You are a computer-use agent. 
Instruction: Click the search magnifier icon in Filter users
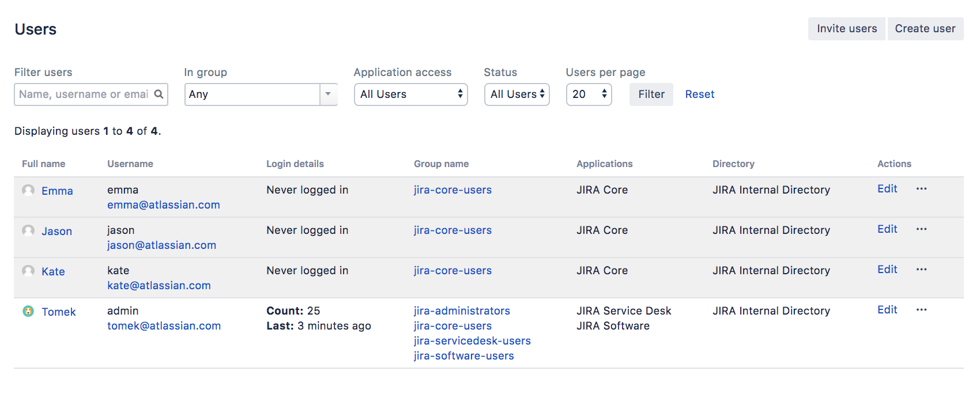pyautogui.click(x=159, y=94)
